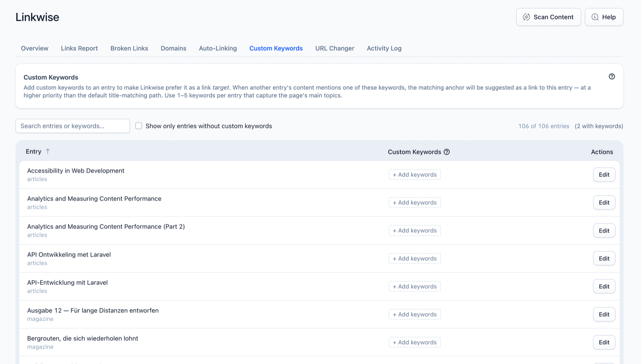Click the Actions column header
The height and width of the screenshot is (364, 641).
(602, 152)
